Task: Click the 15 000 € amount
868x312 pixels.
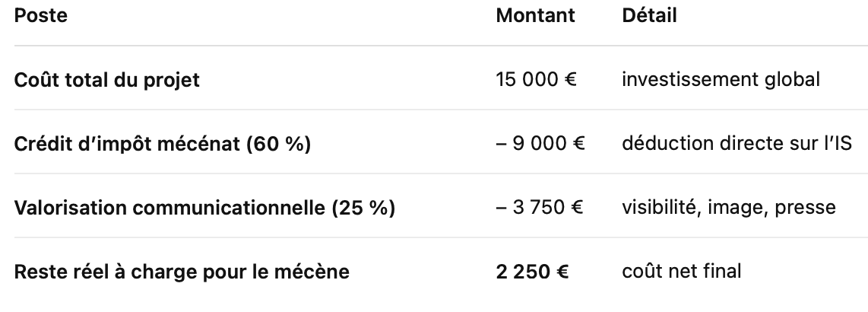Action: point(537,79)
